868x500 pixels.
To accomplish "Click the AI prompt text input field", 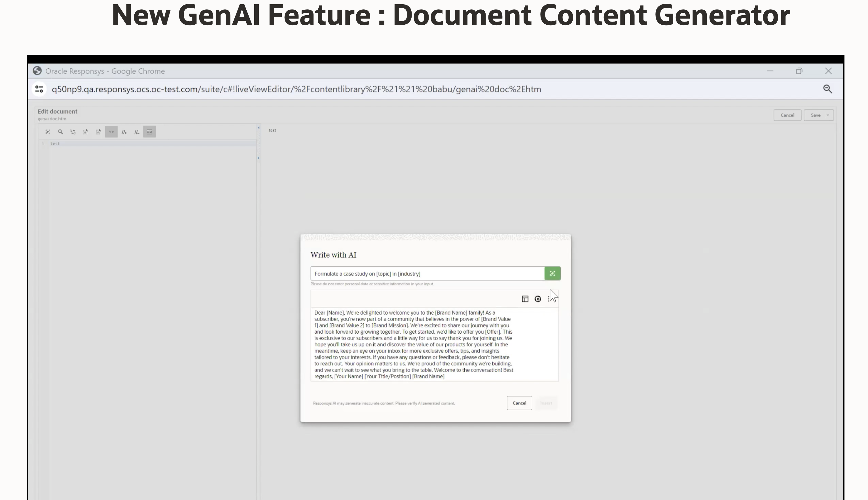I will (427, 273).
